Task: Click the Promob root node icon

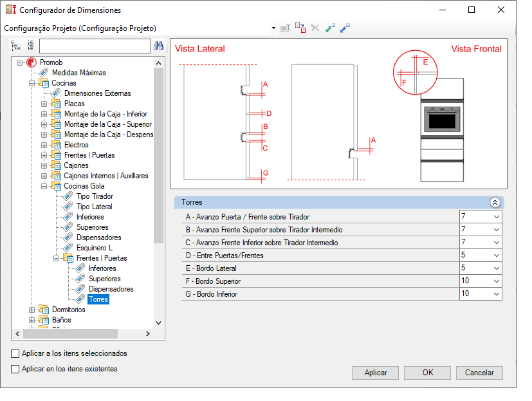Action: coord(32,62)
